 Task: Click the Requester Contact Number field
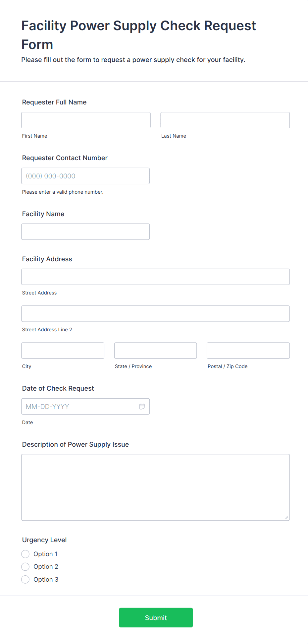[x=85, y=176]
